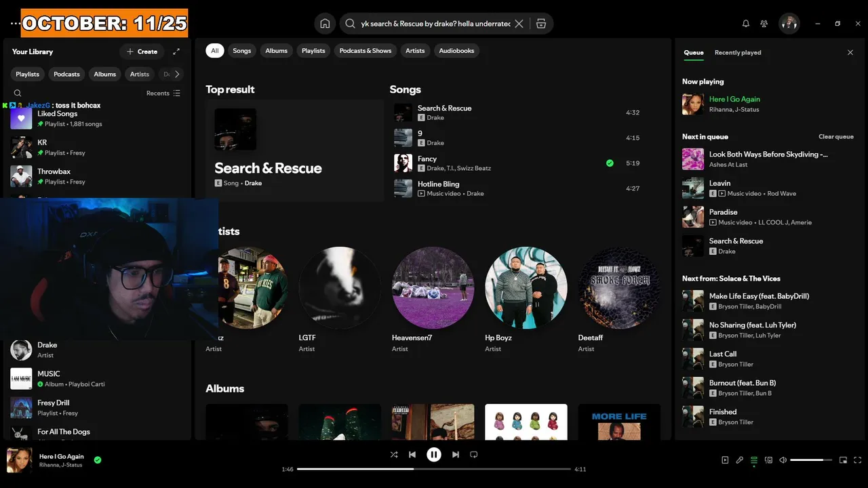Screen dimensions: 868x488
Task: Clear the search field text
Action: [519, 24]
